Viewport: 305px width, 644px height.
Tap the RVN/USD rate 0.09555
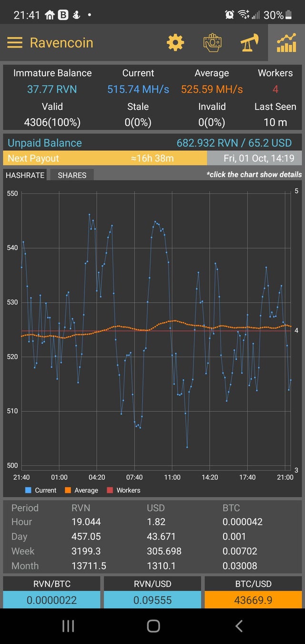point(152,600)
